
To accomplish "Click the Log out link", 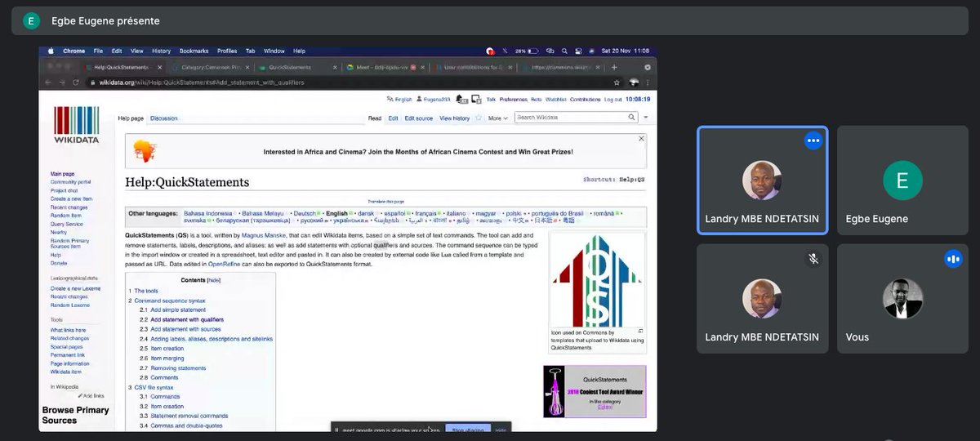I will click(613, 99).
